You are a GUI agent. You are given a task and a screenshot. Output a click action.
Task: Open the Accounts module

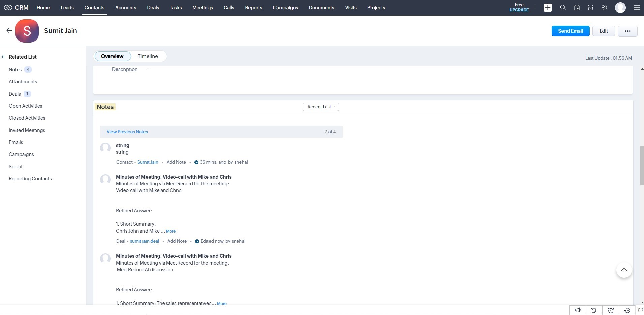[126, 8]
